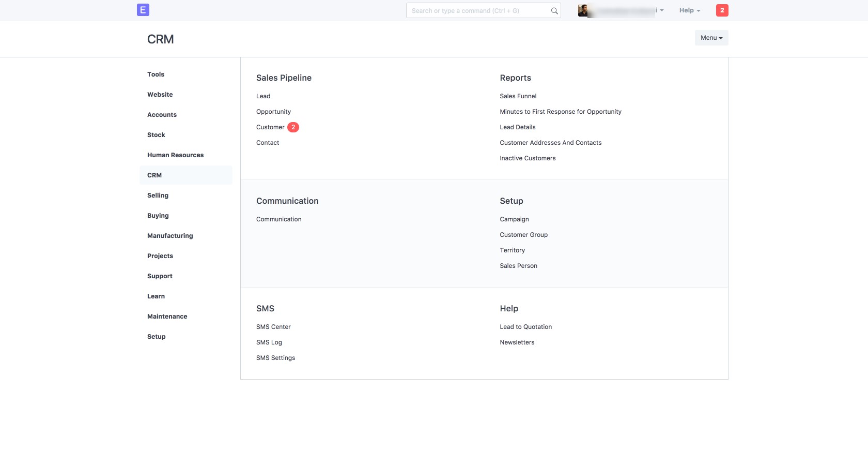
Task: Open Lead to Quotation help link
Action: click(x=525, y=327)
